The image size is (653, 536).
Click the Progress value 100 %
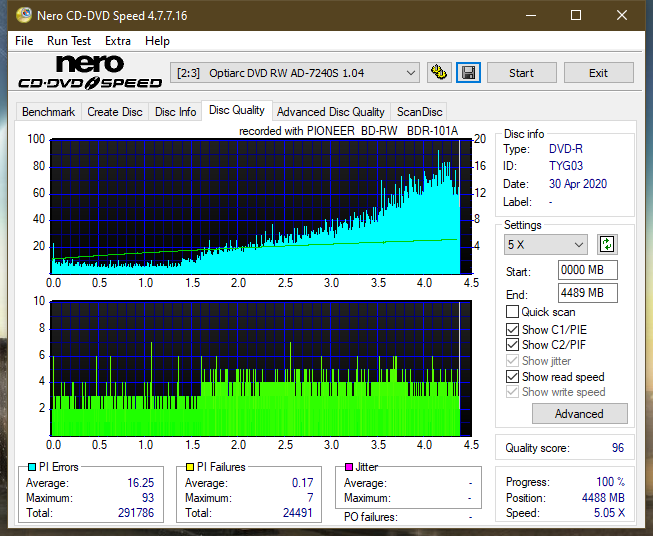click(611, 482)
